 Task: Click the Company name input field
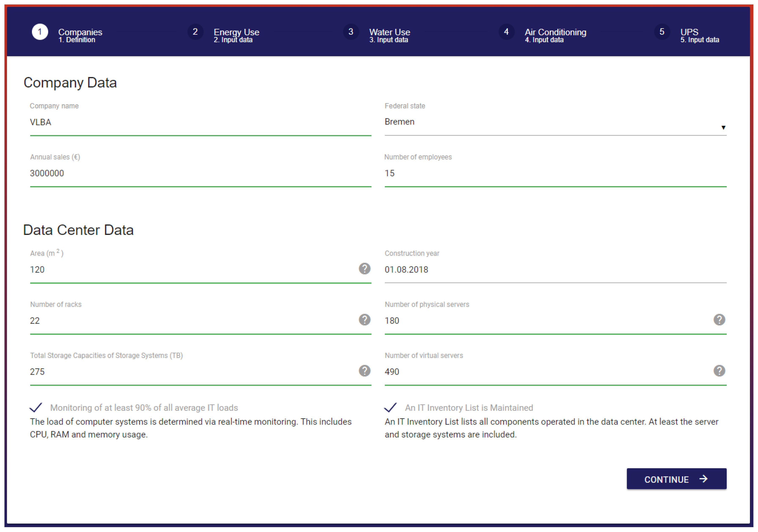click(200, 122)
